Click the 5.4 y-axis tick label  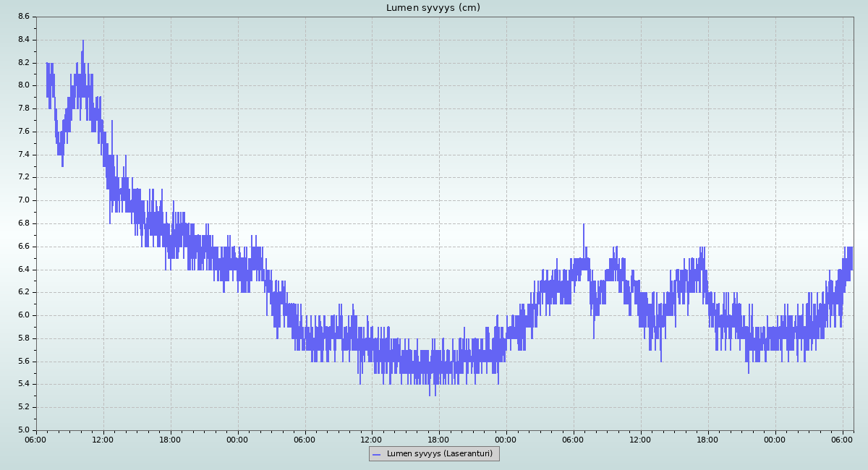click(23, 384)
